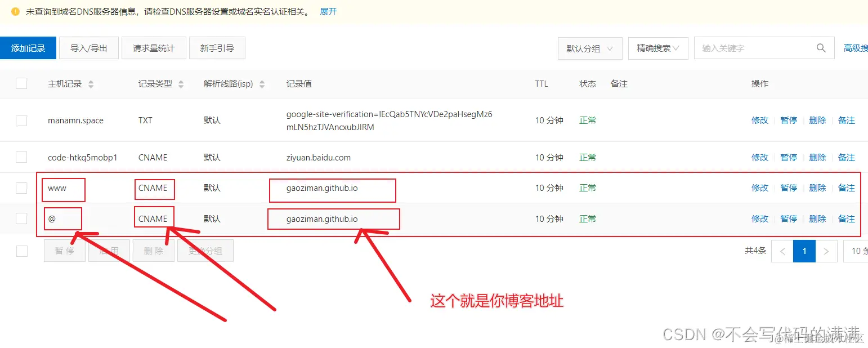Click 修改 for www row
This screenshot has height=348, width=868.
click(760, 188)
